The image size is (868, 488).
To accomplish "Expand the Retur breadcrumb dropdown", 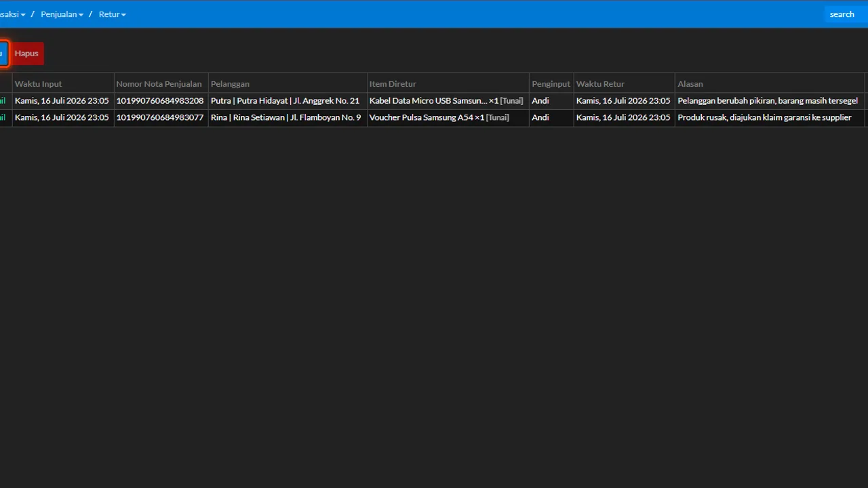I will [x=113, y=14].
